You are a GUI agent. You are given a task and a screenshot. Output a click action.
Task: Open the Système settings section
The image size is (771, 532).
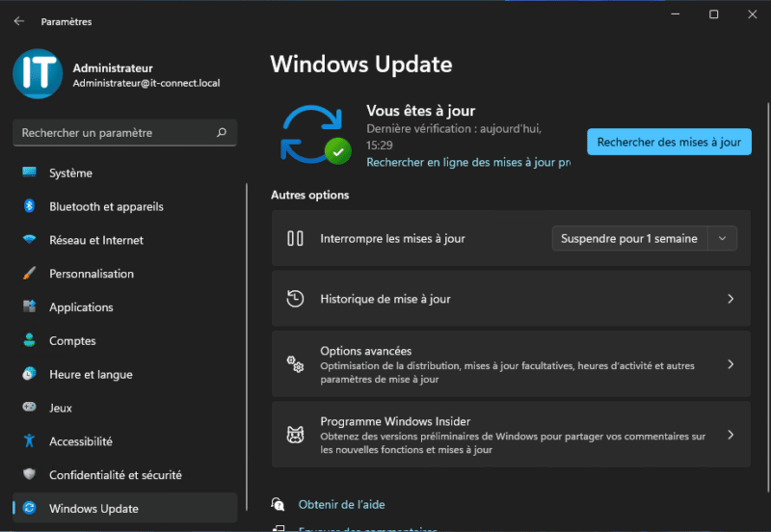tap(70, 173)
